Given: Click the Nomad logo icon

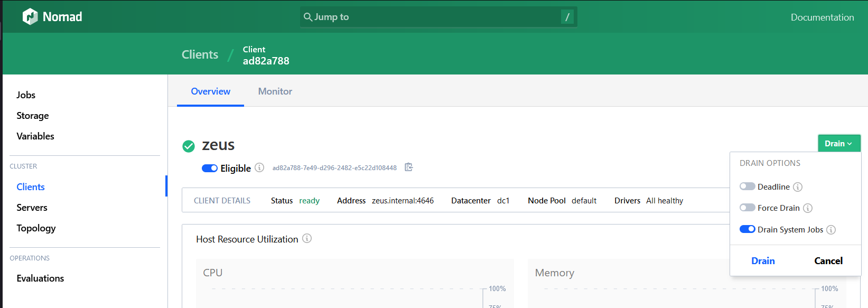Looking at the screenshot, I should 30,17.
